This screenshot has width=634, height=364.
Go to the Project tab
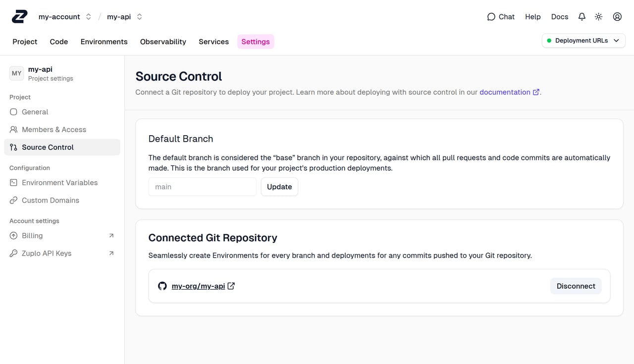pos(25,42)
